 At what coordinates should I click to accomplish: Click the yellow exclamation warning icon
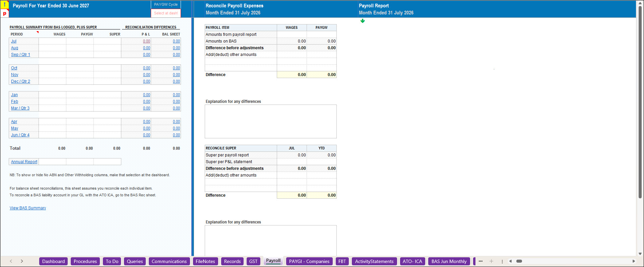[5, 5]
